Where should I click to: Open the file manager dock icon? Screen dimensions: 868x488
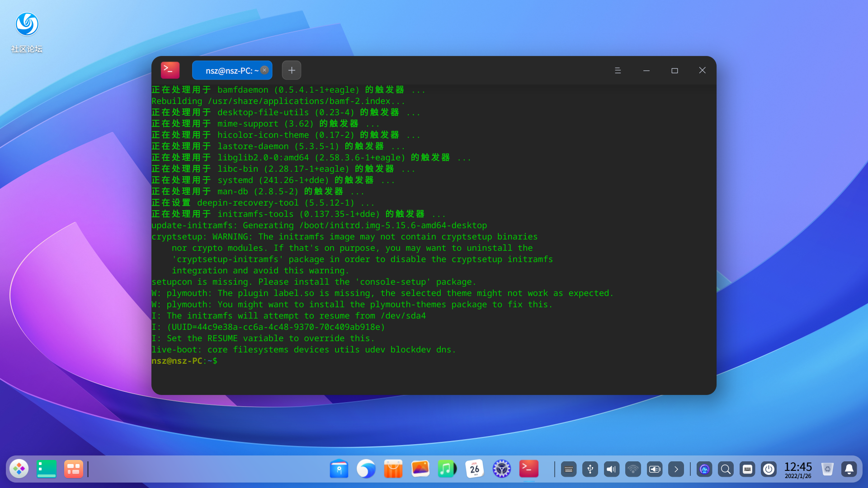339,469
